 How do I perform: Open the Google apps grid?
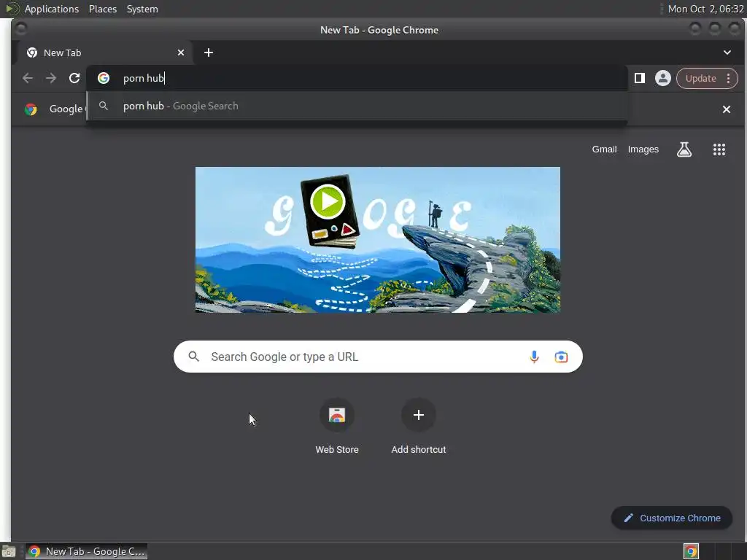[719, 149]
